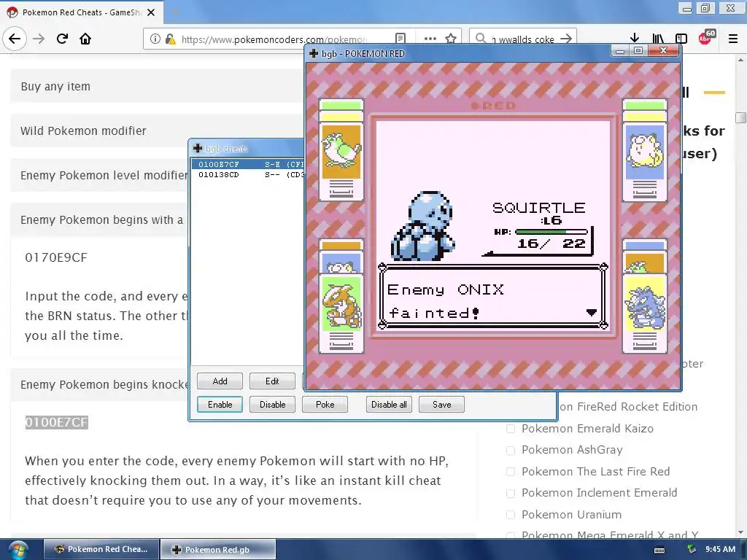
Task: Click the browser address bar URL
Action: pos(274,39)
